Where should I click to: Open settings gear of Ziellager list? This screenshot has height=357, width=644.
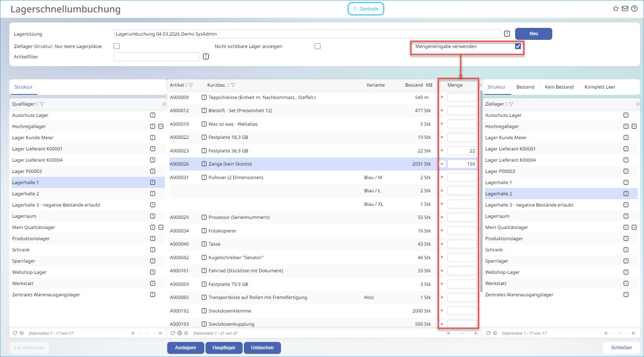(495, 333)
